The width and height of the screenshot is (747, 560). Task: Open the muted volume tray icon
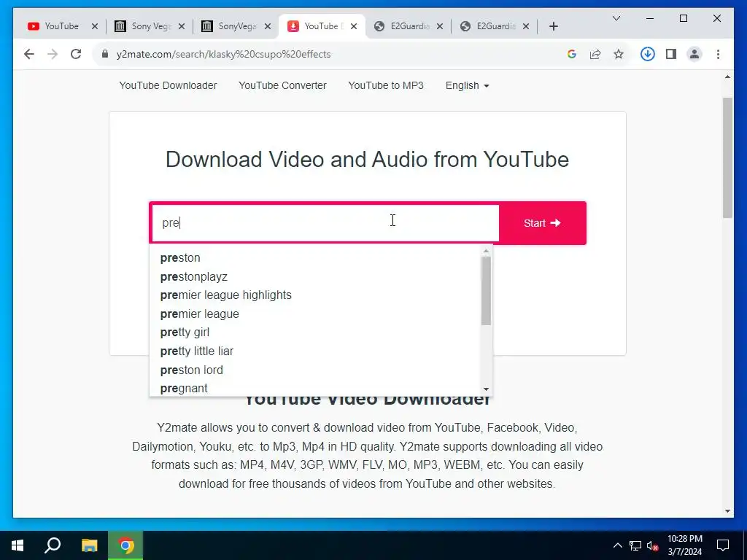pyautogui.click(x=652, y=545)
